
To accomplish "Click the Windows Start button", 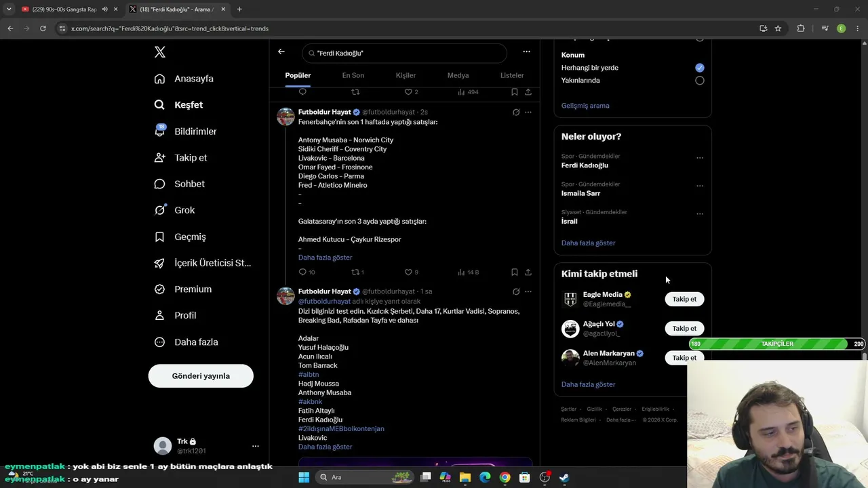I will [x=304, y=477].
